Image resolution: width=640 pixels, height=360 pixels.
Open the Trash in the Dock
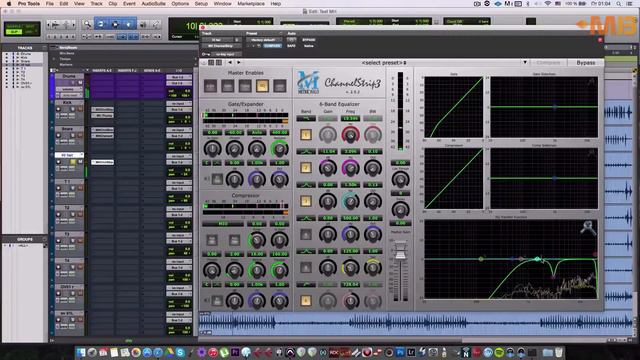pos(559,352)
